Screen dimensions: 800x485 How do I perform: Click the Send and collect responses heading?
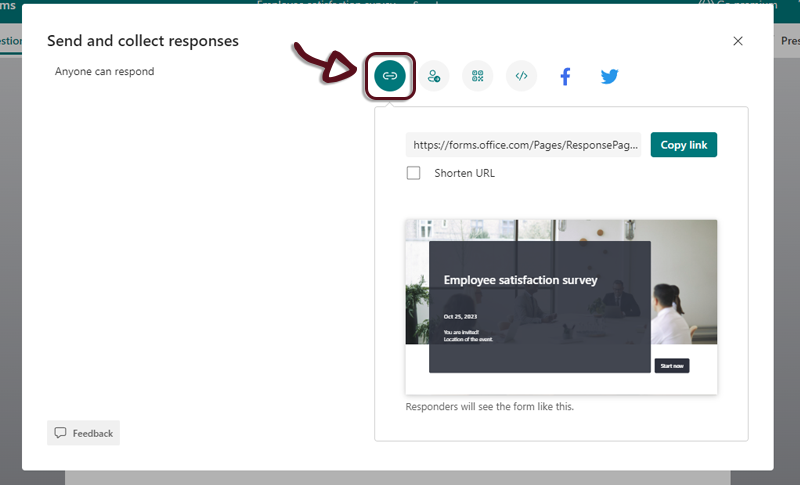pos(143,41)
